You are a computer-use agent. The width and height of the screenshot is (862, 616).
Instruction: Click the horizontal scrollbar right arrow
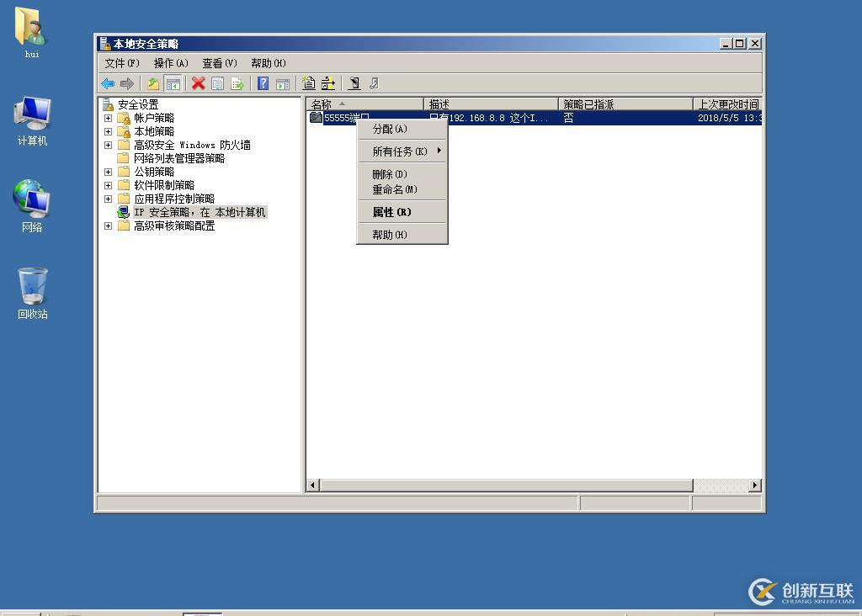tap(755, 486)
